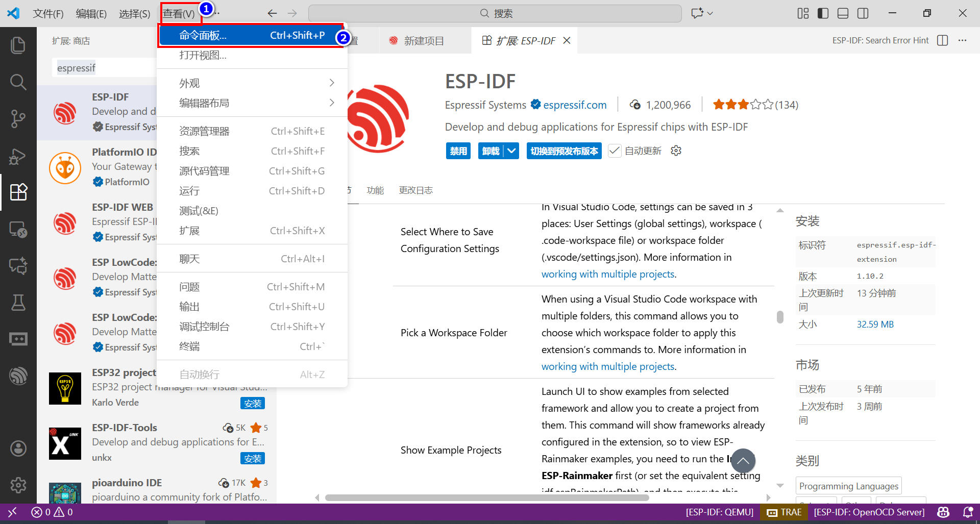Click the README vertical scrollbar thumb
This screenshot has width=980, height=524.
(780, 317)
